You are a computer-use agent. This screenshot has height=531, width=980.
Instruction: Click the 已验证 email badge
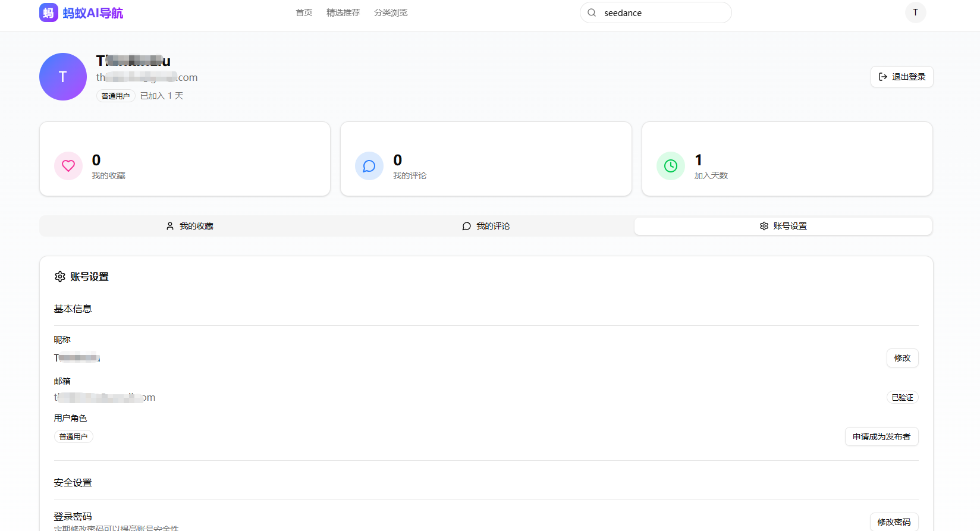point(902,397)
